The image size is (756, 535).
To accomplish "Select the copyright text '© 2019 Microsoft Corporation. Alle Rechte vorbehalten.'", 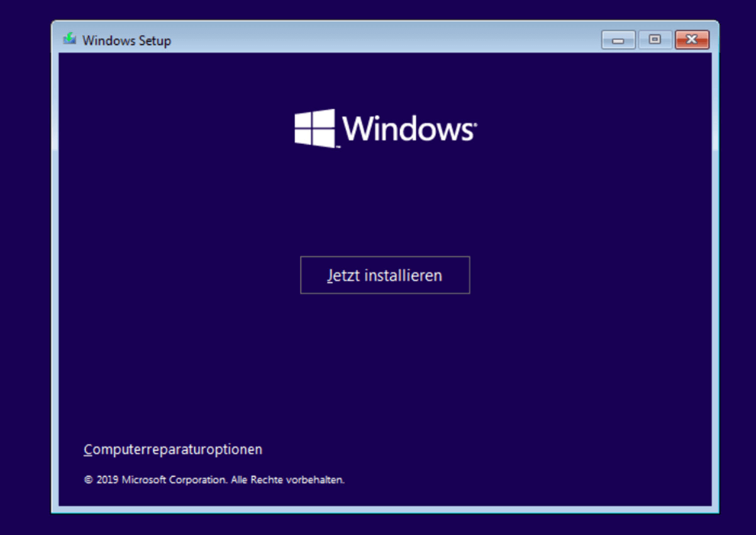I will [214, 480].
